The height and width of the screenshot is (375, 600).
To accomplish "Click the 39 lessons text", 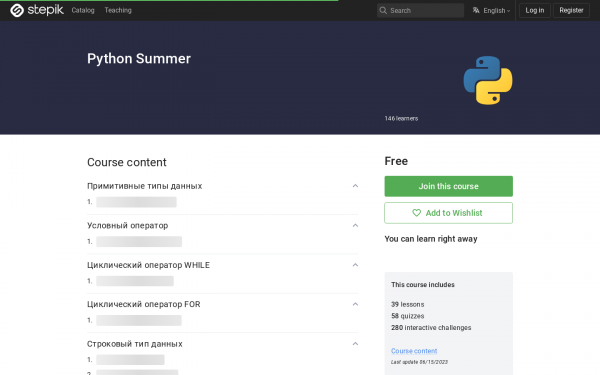I will pyautogui.click(x=408, y=305).
